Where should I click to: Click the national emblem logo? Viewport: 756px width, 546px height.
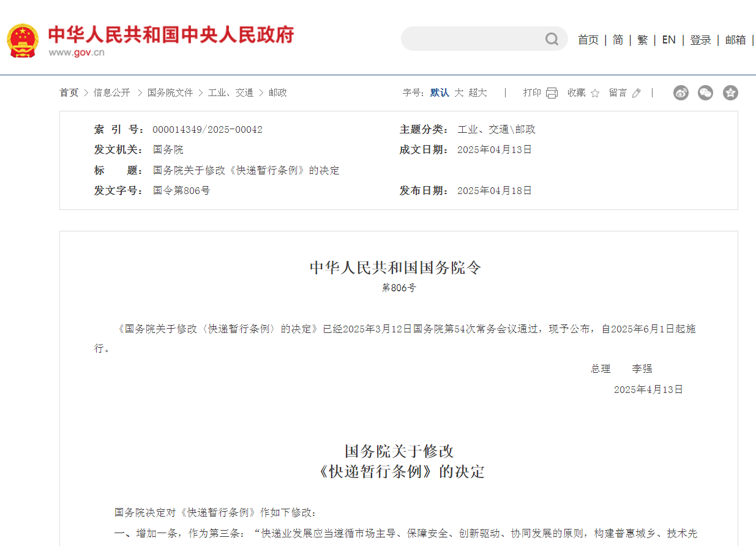click(x=23, y=40)
